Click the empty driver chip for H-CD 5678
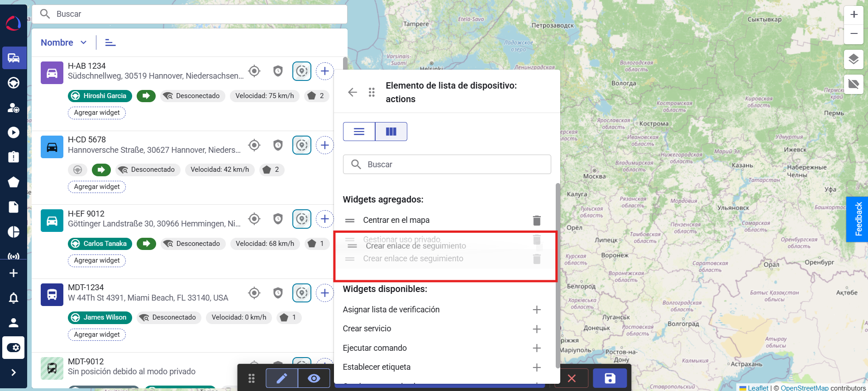 coord(77,170)
